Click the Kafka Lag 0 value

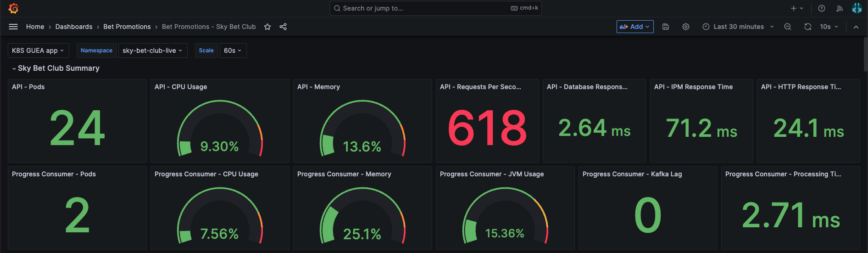(648, 215)
